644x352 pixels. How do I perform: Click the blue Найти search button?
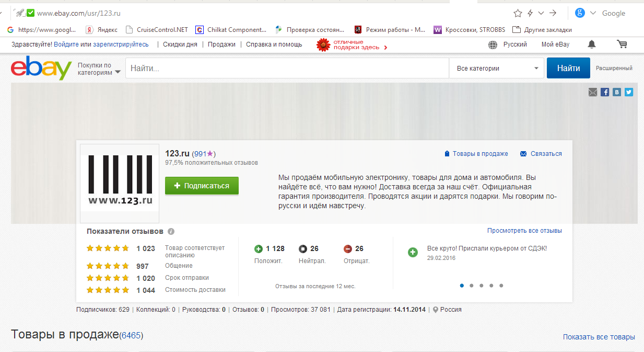568,69
